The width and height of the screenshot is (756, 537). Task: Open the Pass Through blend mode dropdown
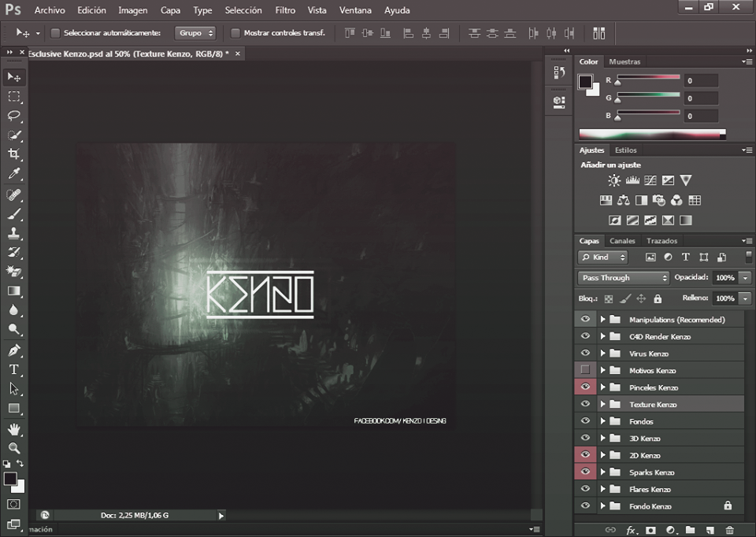pyautogui.click(x=624, y=278)
